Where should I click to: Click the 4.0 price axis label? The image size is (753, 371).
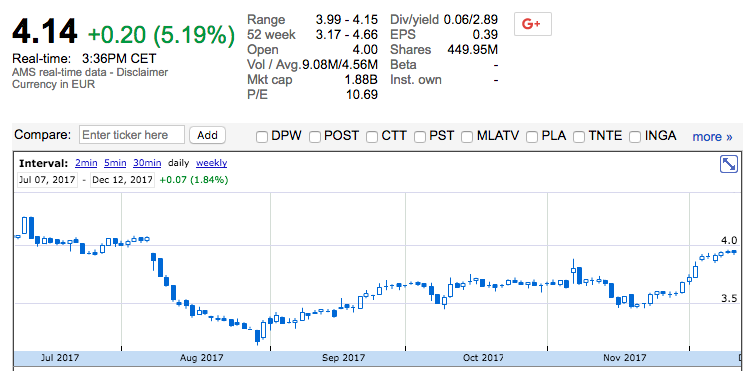click(729, 240)
